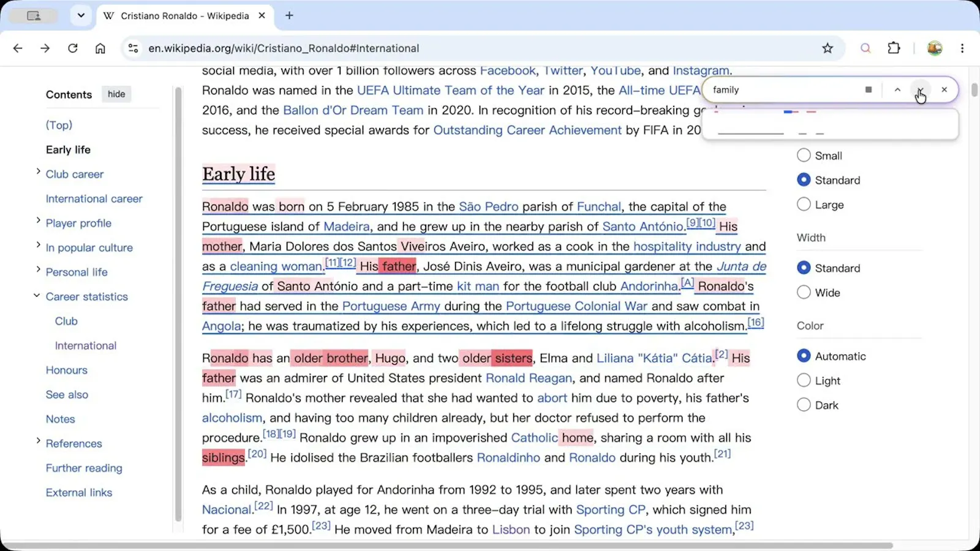Viewport: 980px width, 551px height.
Task: Open the Sporting CP link
Action: click(611, 509)
